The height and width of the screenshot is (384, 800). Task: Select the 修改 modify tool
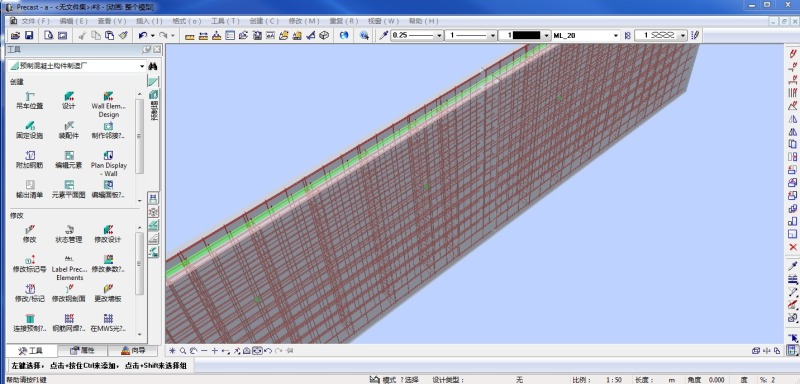[x=30, y=234]
